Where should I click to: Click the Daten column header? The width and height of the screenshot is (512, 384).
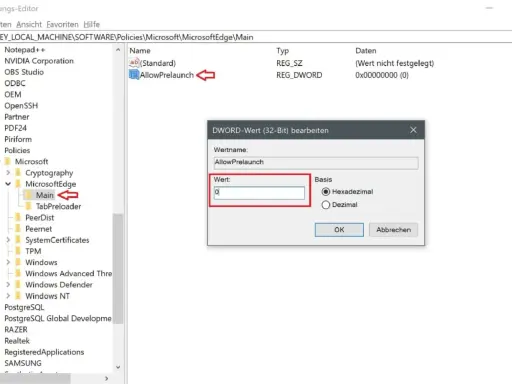[366, 51]
